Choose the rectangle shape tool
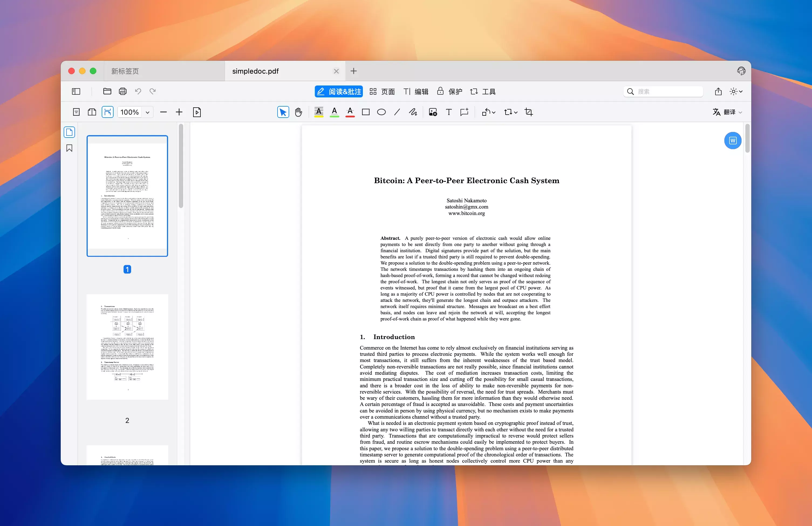812x526 pixels. (x=365, y=112)
